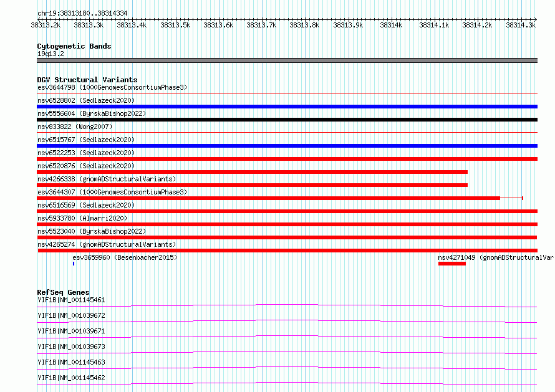Open variant nsv5556604 label

pyautogui.click(x=92, y=113)
